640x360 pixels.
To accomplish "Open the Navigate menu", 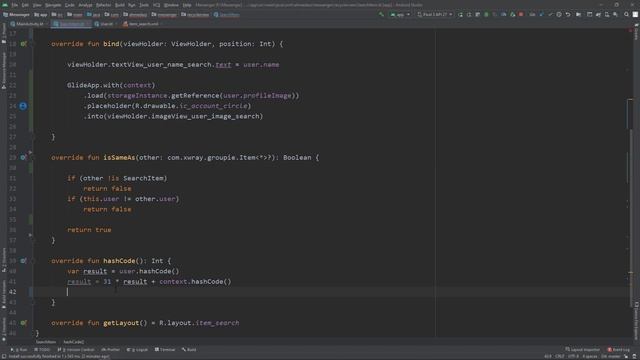I will pos(53,5).
